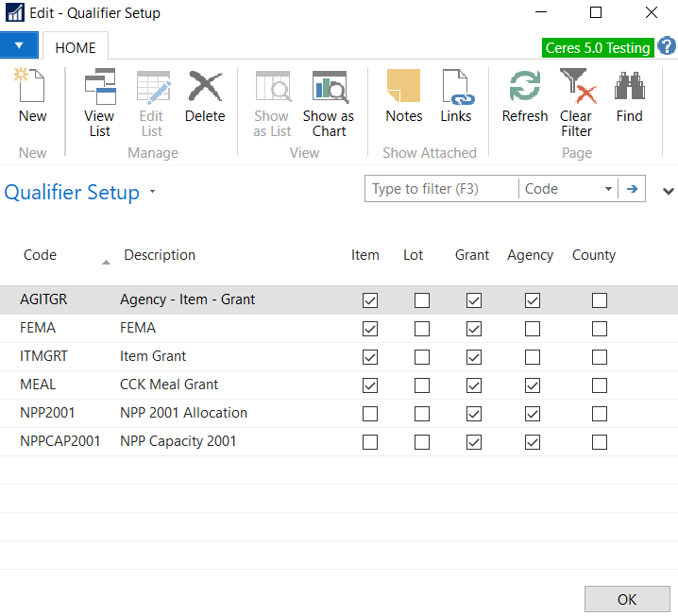Expand the Qualifier Setup title dropdown

(153, 193)
